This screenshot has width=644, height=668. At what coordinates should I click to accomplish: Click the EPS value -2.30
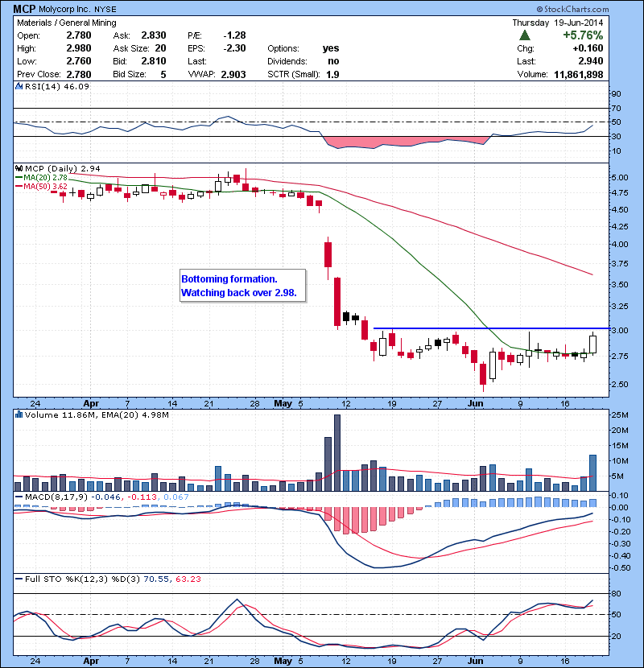coord(235,48)
